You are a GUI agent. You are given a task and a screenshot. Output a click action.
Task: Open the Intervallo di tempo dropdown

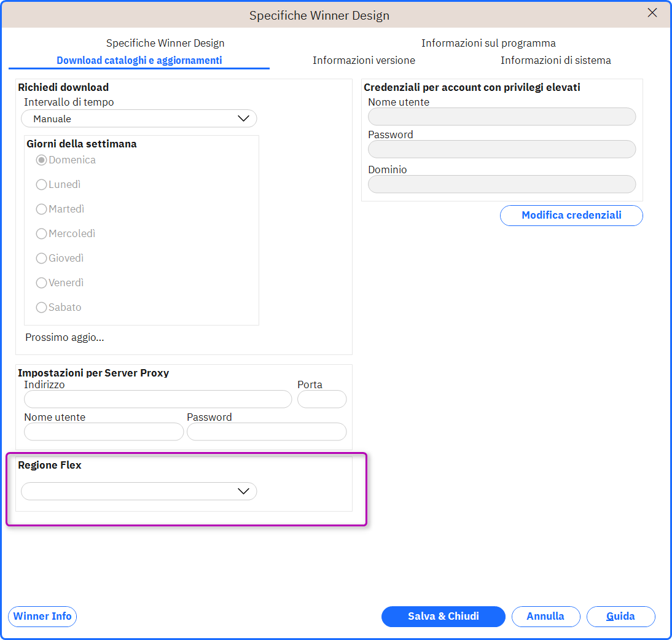(139, 119)
